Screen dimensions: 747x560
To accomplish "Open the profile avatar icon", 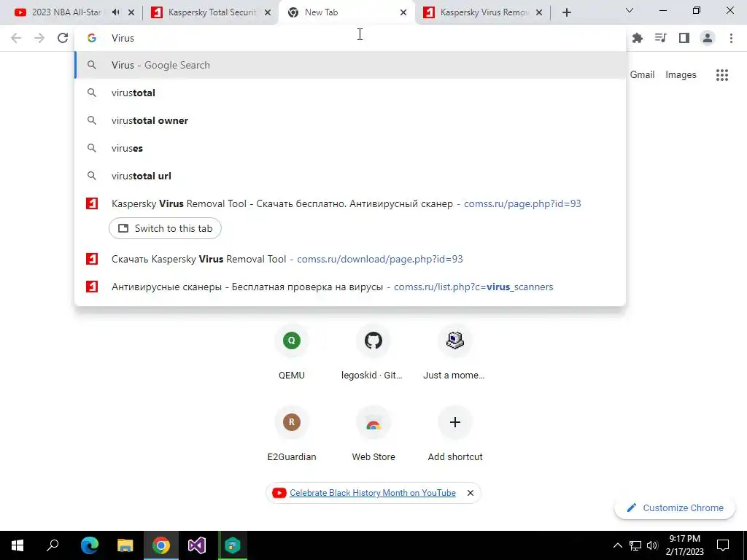I will 708,38.
